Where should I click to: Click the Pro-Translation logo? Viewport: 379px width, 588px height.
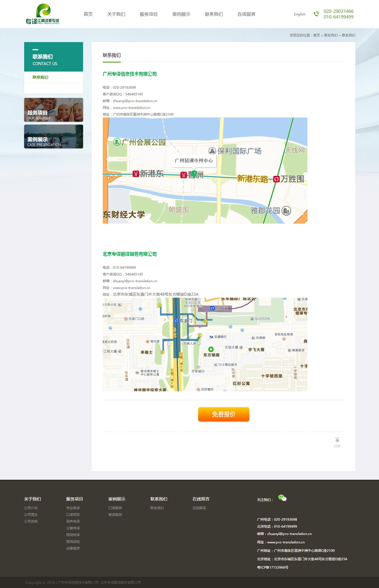click(42, 14)
